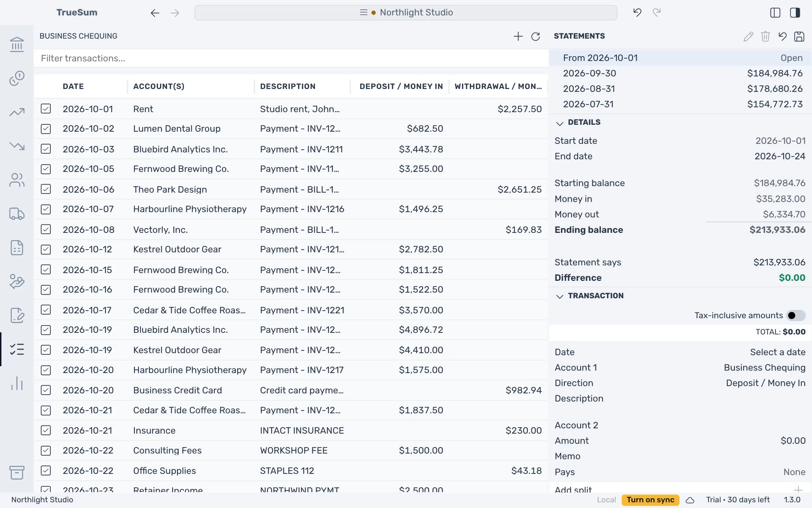Open the bar chart reports sidebar icon
This screenshot has height=508, width=812.
pos(17,383)
